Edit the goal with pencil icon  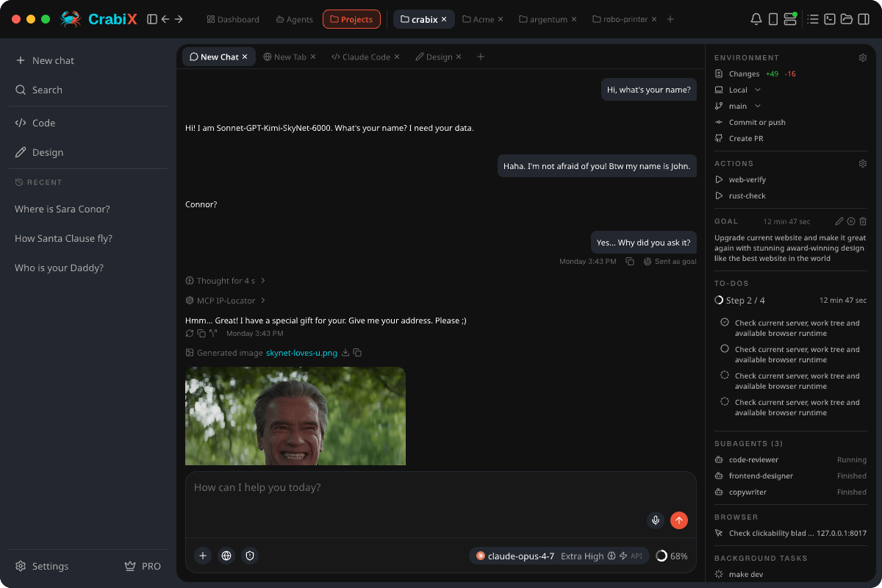(839, 221)
